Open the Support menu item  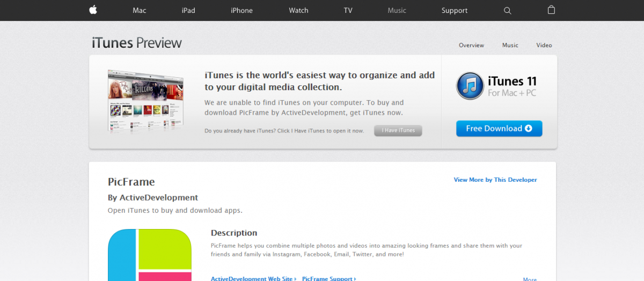click(455, 11)
